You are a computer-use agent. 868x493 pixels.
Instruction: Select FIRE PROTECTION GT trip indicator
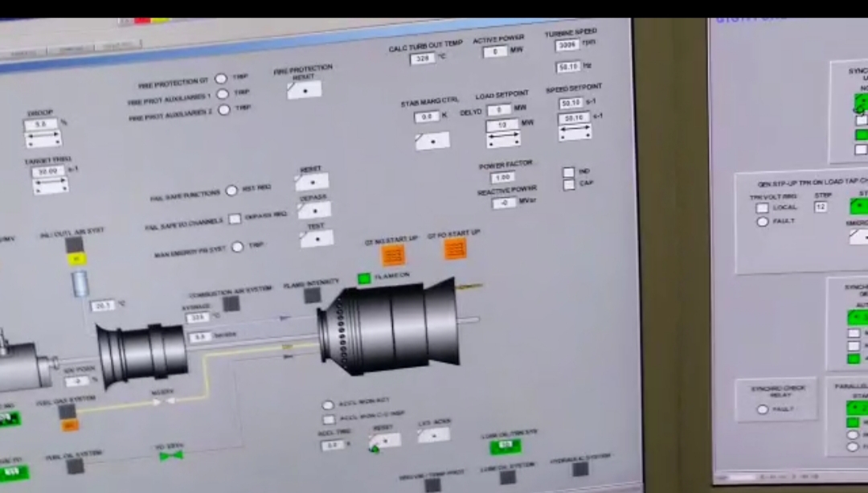pyautogui.click(x=221, y=79)
